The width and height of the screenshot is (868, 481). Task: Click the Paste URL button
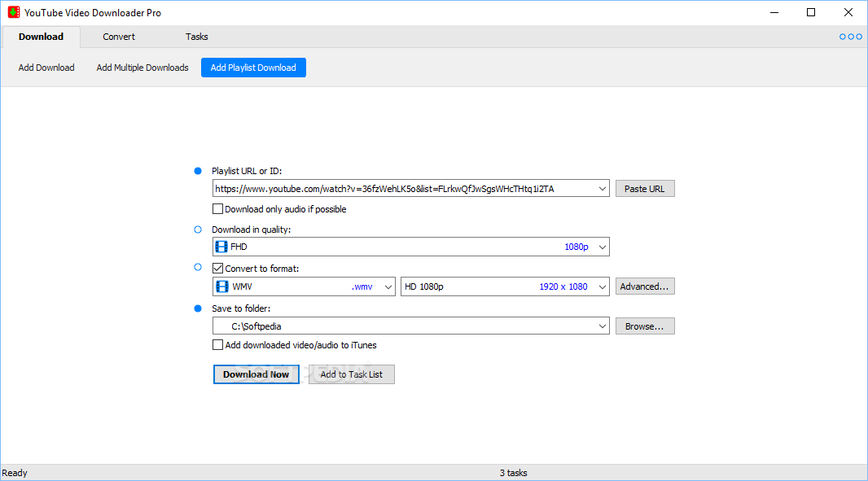tap(645, 189)
